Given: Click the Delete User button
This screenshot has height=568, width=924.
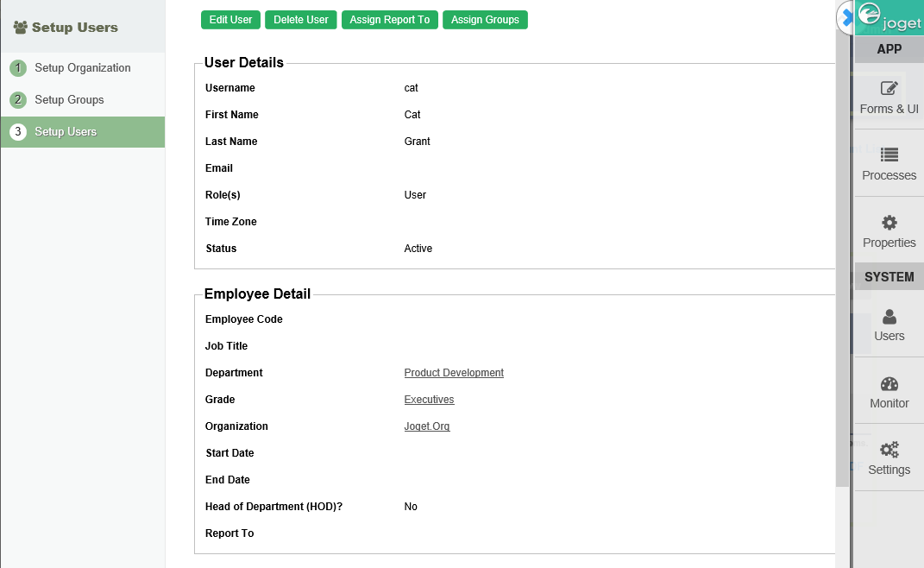Looking at the screenshot, I should [301, 20].
